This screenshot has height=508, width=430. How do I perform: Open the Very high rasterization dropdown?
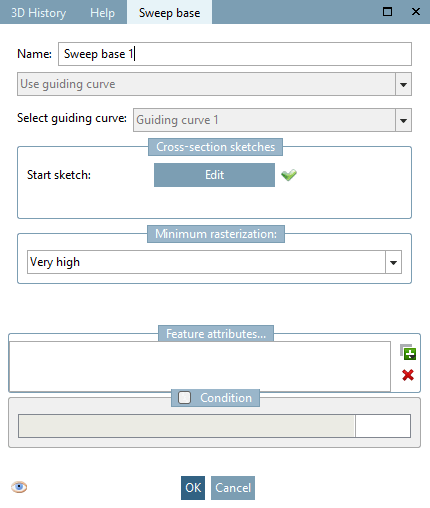pyautogui.click(x=393, y=262)
